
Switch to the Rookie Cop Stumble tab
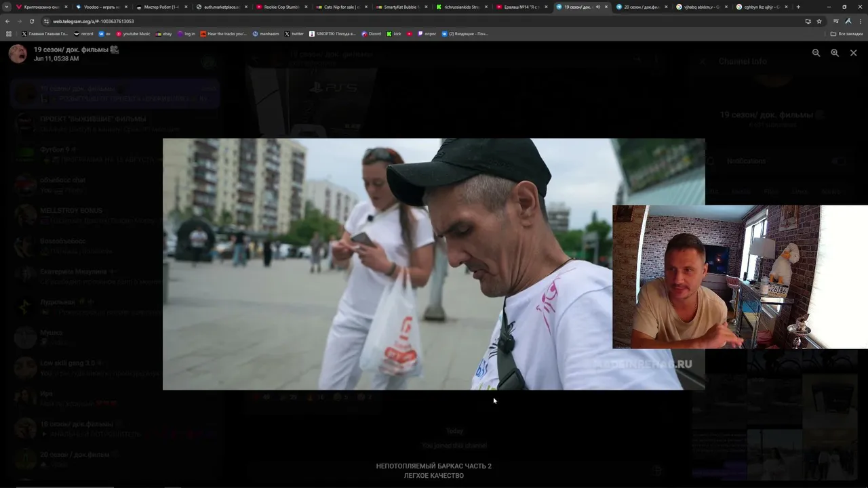click(x=281, y=7)
